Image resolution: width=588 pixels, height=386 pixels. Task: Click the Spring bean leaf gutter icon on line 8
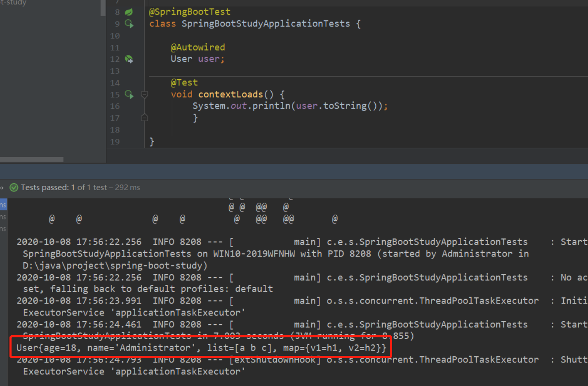(x=129, y=12)
